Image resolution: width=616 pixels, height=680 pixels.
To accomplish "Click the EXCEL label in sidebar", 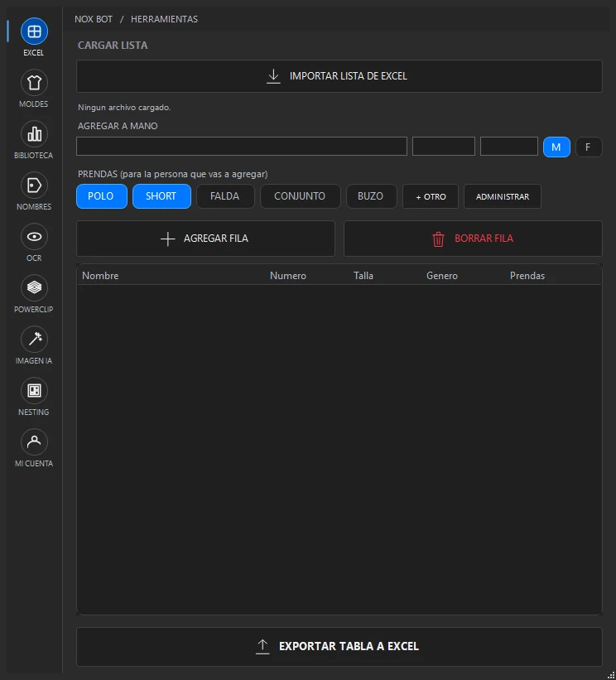I will [x=33, y=53].
